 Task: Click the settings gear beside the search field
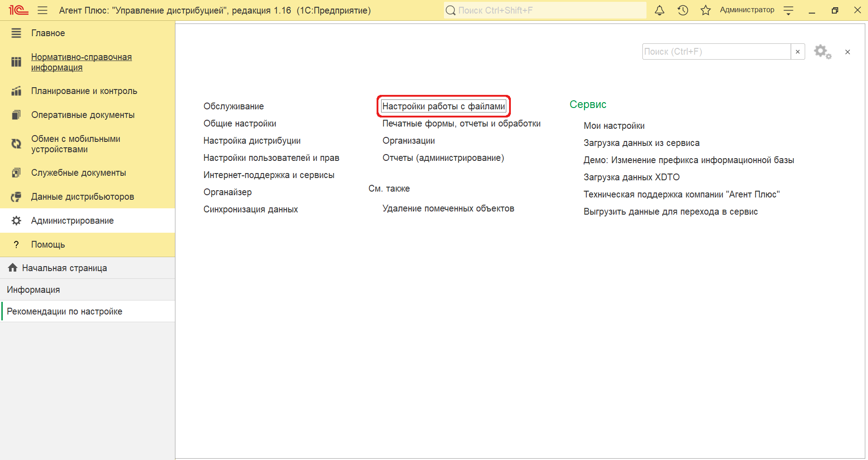click(x=822, y=52)
